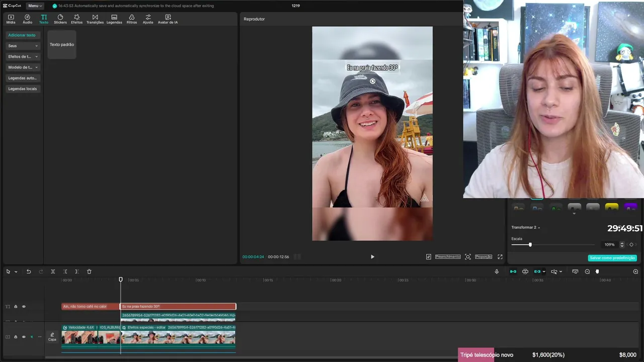
Task: Open the Avatar de IA panel
Action: click(168, 19)
